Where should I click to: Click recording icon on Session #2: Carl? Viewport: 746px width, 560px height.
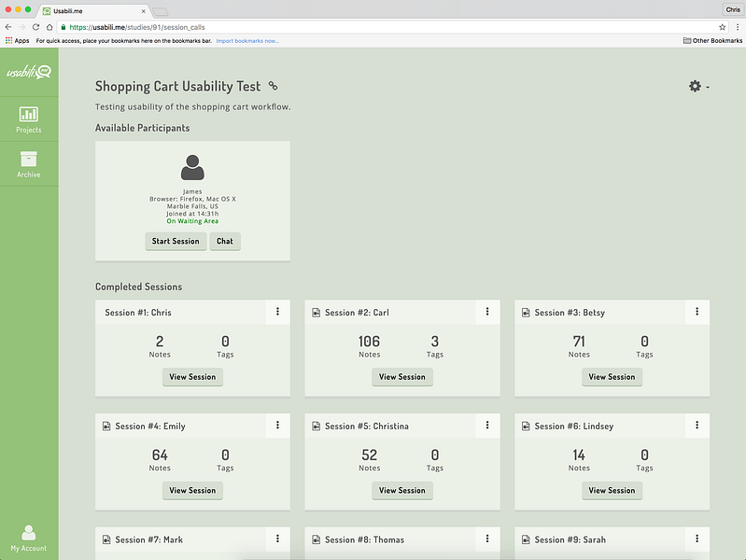click(x=316, y=313)
